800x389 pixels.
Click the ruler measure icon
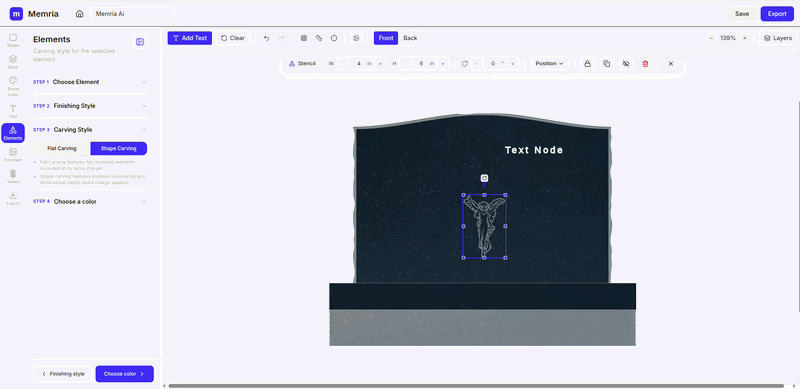coord(319,38)
